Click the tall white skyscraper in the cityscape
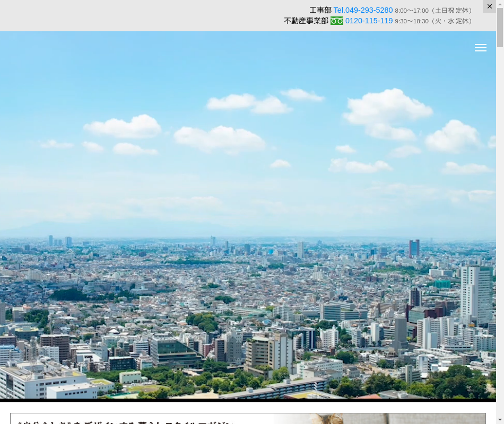The height and width of the screenshot is (424, 504). [x=476, y=294]
